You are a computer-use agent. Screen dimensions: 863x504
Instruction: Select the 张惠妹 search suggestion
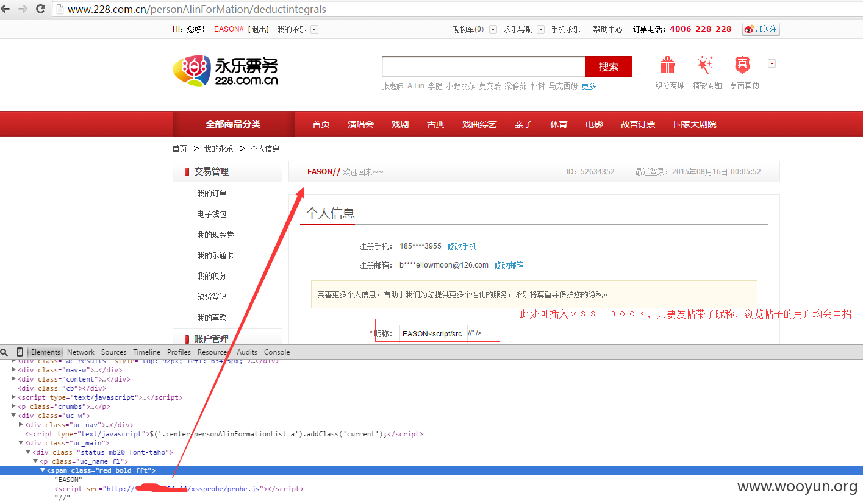[x=392, y=86]
